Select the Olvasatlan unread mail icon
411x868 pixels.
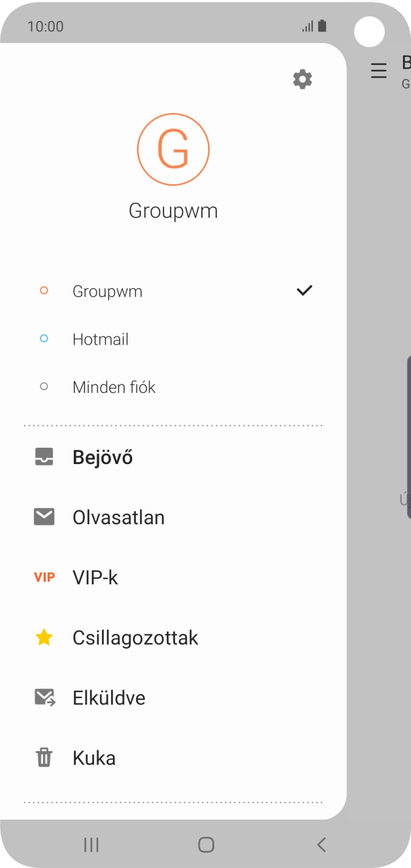tap(43, 516)
